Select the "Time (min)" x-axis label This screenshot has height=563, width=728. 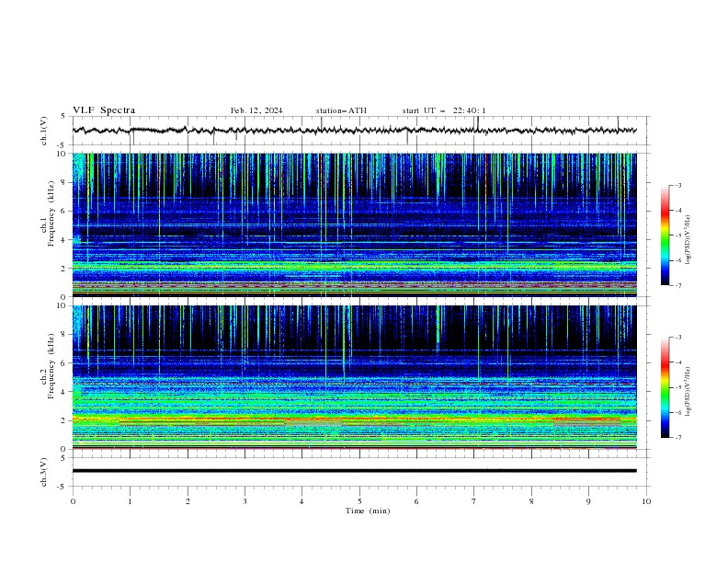tap(368, 511)
